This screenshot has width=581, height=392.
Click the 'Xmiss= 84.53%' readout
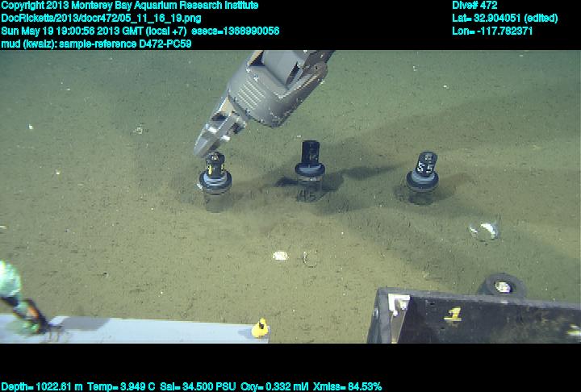[347, 387]
